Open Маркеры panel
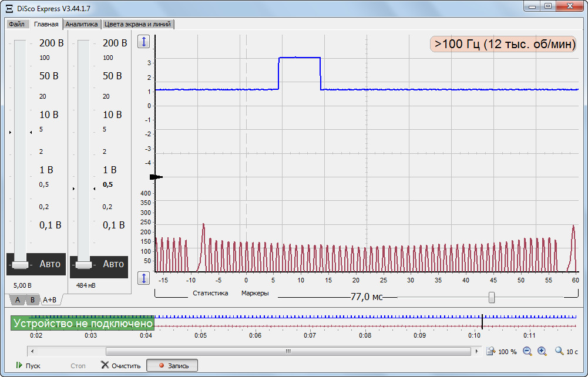This screenshot has height=377, width=588. [255, 293]
